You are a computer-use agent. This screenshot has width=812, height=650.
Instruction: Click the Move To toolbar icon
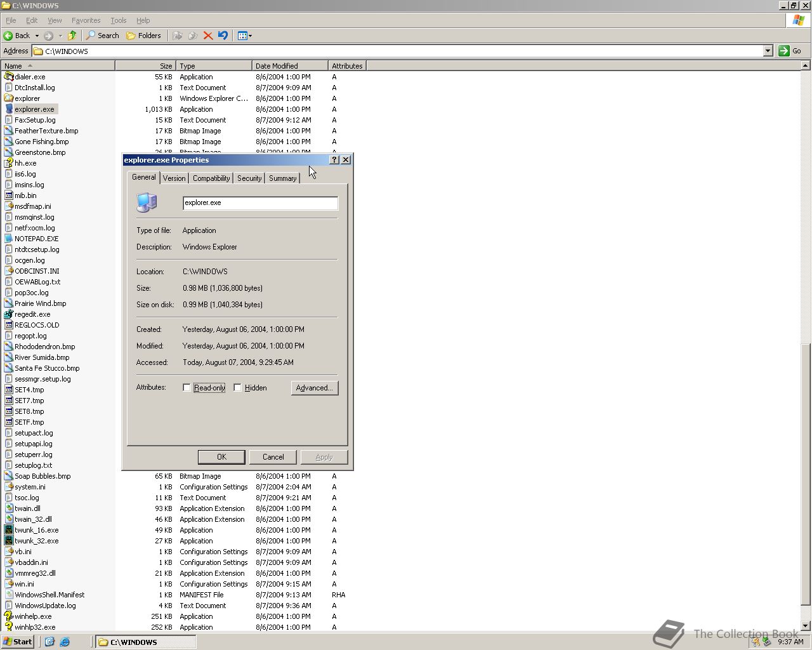tap(178, 36)
